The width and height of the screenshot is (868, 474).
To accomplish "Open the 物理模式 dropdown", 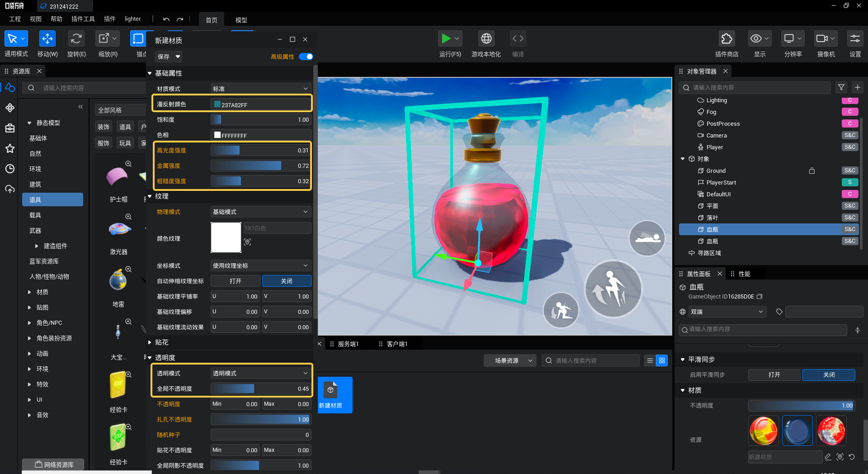I will pyautogui.click(x=261, y=212).
